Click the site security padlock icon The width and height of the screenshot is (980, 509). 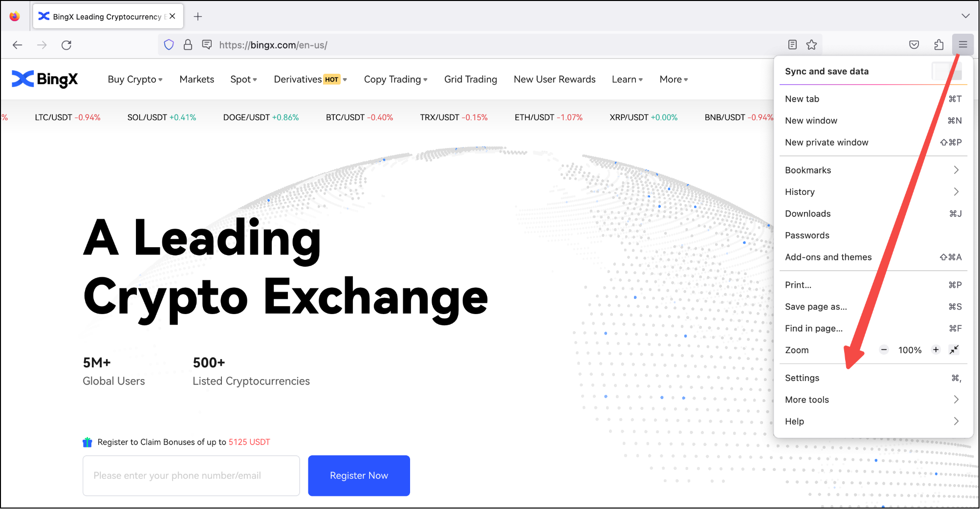tap(188, 45)
